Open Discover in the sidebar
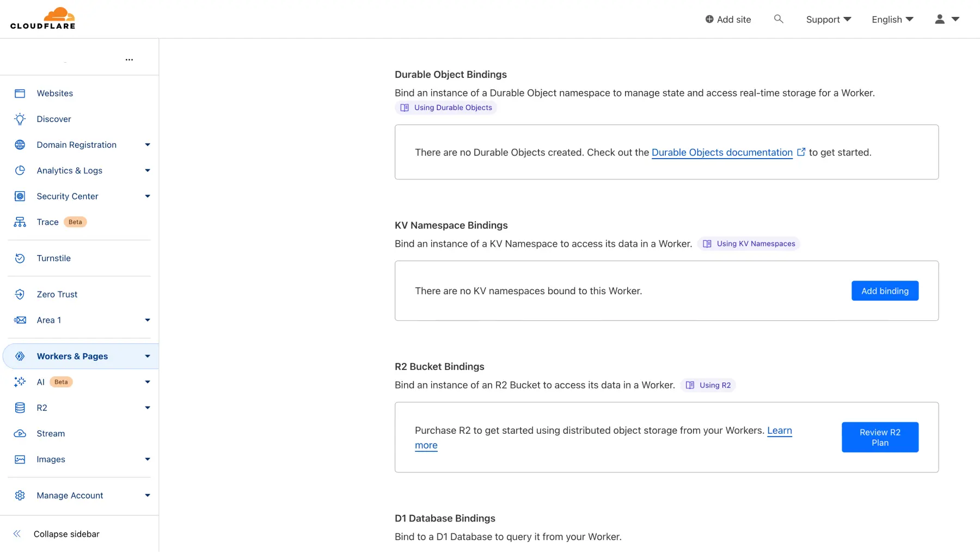The image size is (980, 552). [54, 119]
